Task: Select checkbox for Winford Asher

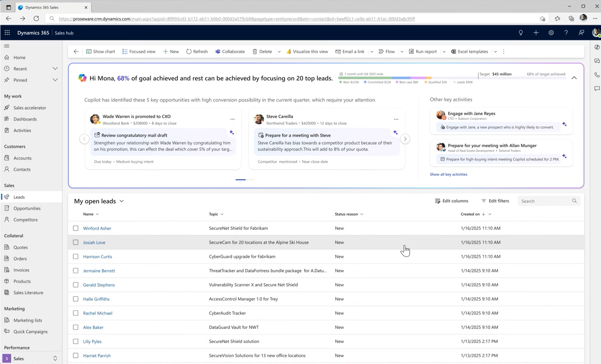Action: coord(76,228)
